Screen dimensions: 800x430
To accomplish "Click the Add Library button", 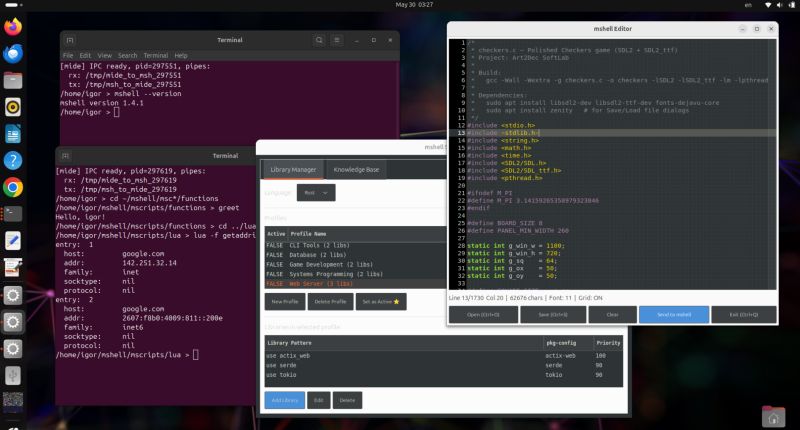I will point(285,400).
